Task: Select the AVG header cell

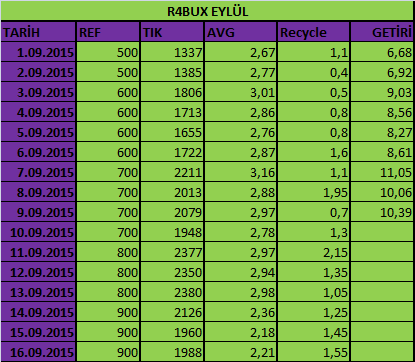Action: (241, 32)
